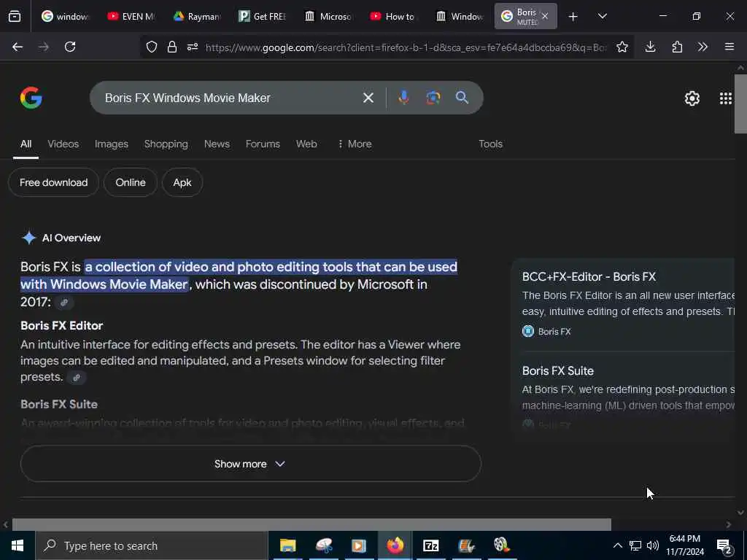Open the notification action center icon
Viewport: 747px width, 560px height.
[724, 546]
